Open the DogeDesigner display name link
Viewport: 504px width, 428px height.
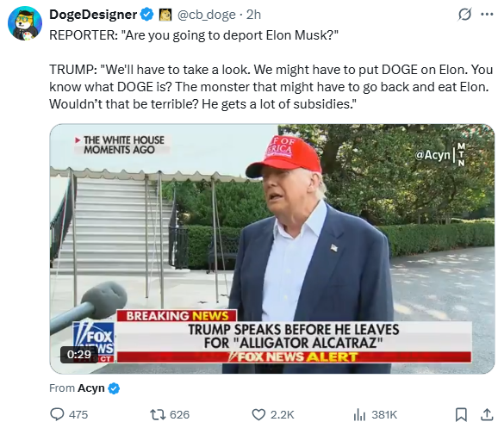(x=93, y=15)
